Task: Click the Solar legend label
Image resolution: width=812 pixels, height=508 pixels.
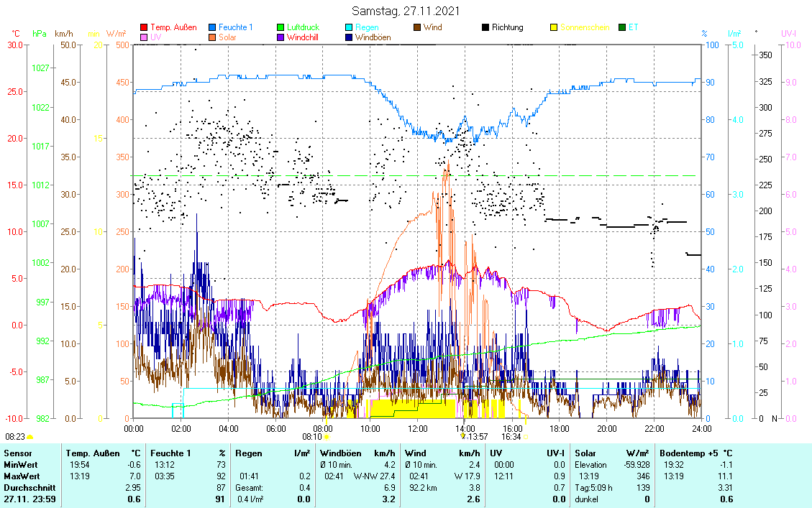Action: (x=229, y=37)
